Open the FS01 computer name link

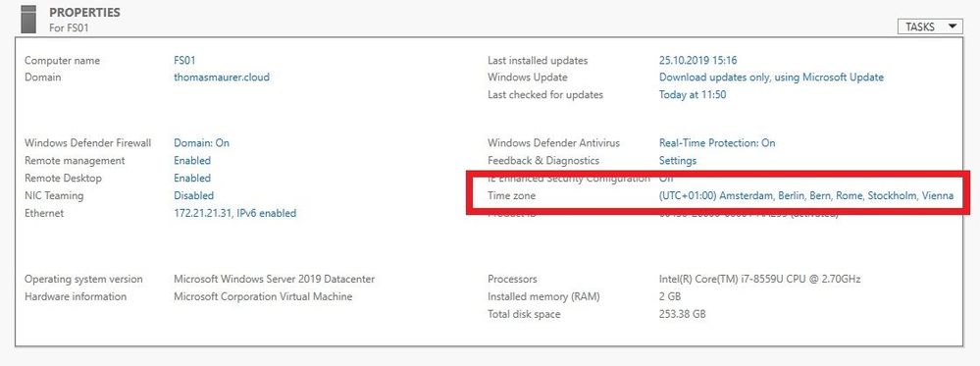pyautogui.click(x=184, y=61)
